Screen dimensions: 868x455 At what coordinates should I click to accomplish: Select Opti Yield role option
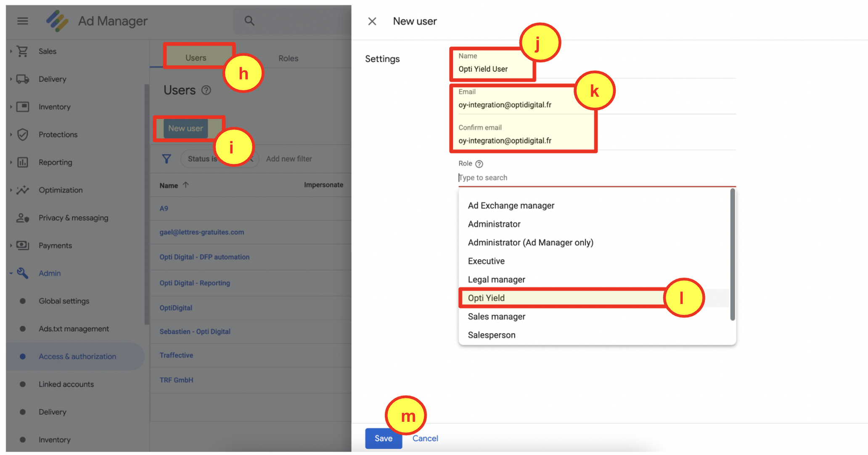[487, 298]
